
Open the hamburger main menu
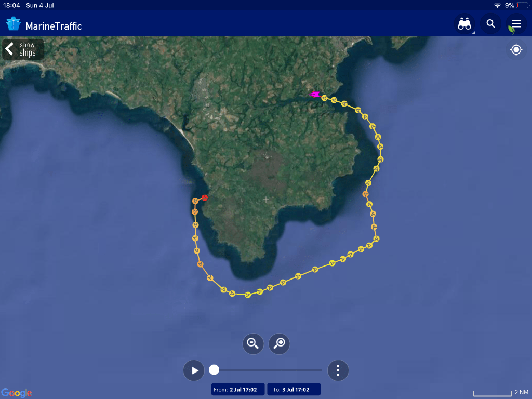(x=516, y=24)
